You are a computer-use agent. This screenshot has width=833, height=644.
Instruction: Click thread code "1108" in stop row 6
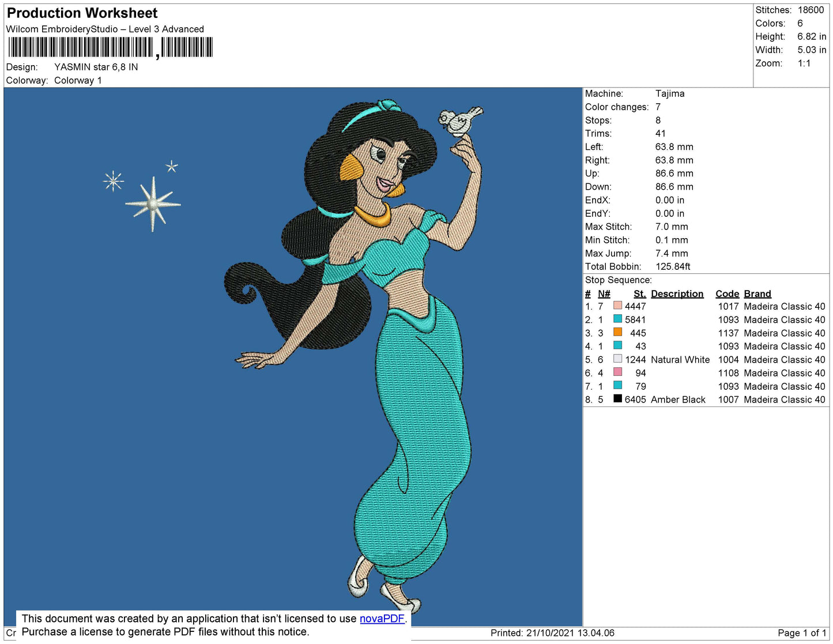click(728, 373)
